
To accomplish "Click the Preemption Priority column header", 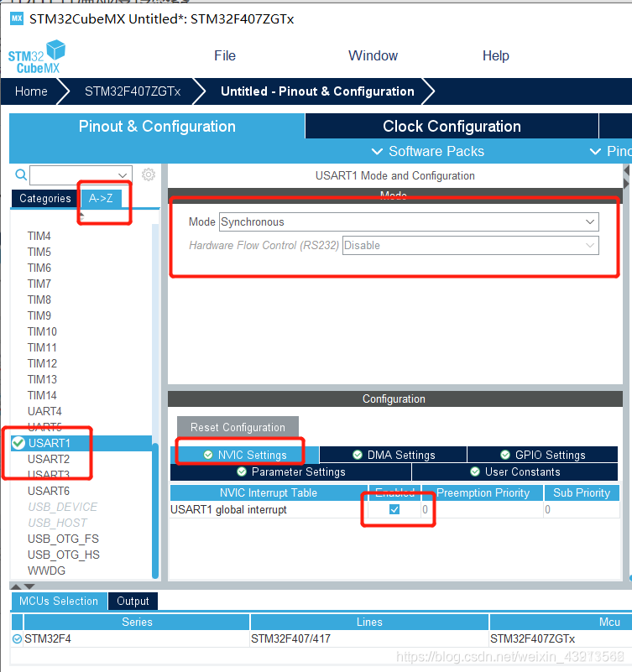I will pyautogui.click(x=483, y=492).
